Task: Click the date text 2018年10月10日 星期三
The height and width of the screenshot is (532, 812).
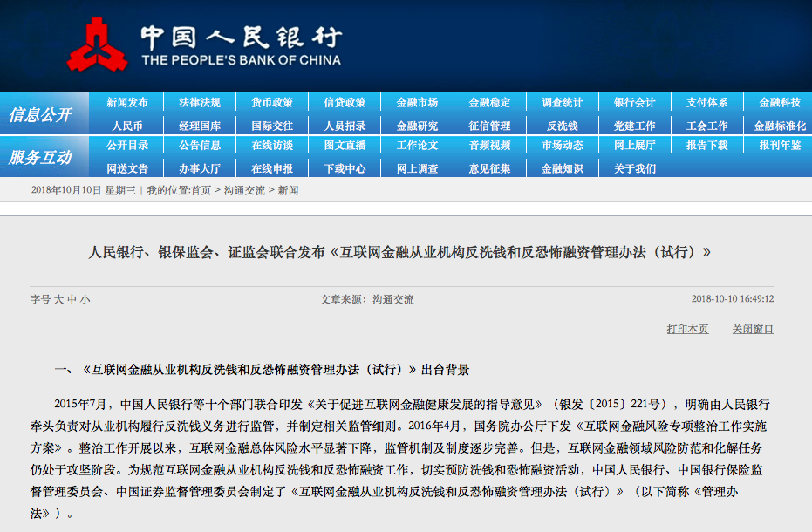Action: click(84, 191)
